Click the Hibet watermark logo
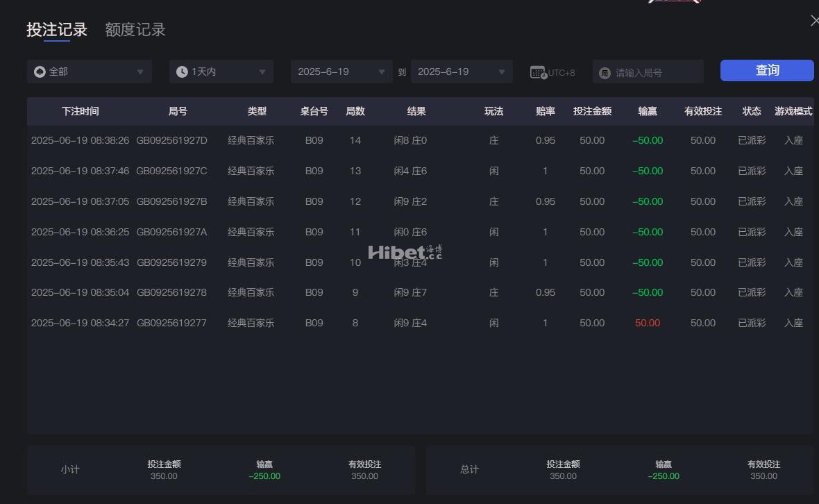Image resolution: width=819 pixels, height=504 pixels. coord(405,253)
